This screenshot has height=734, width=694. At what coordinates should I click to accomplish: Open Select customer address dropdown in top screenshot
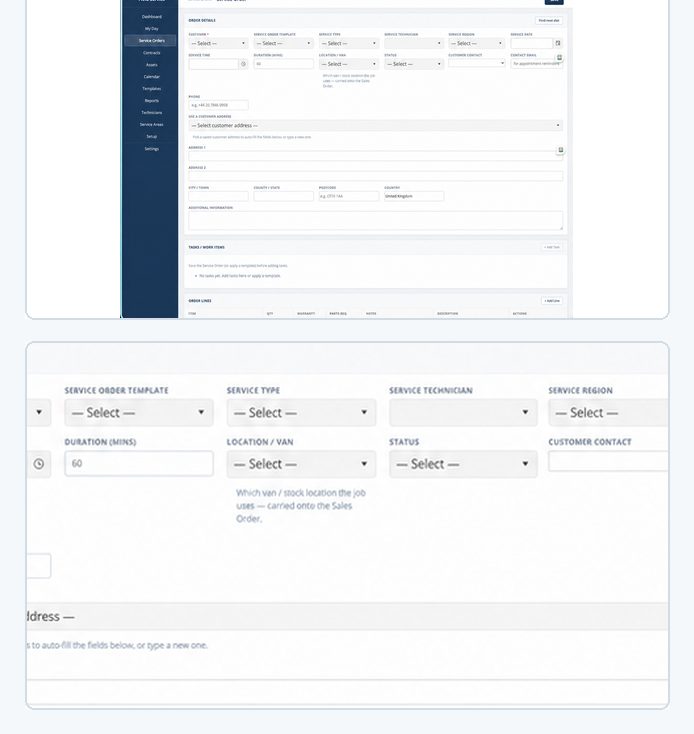375,125
